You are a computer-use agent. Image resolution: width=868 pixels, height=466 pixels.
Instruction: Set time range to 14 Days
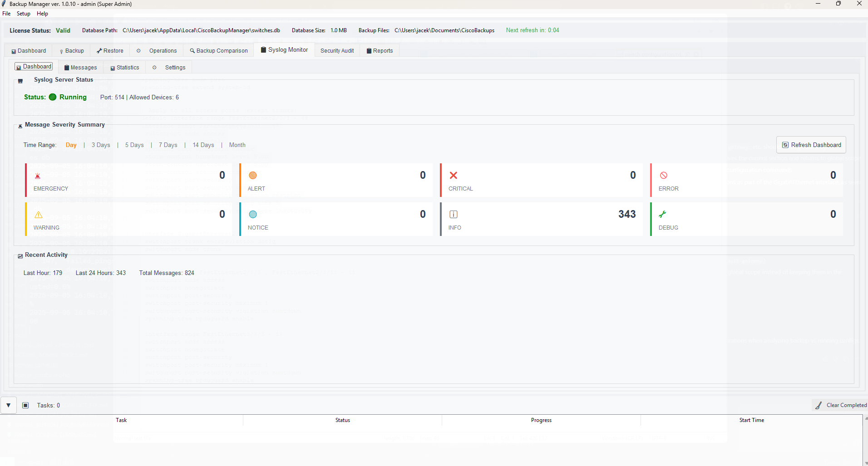pyautogui.click(x=203, y=145)
